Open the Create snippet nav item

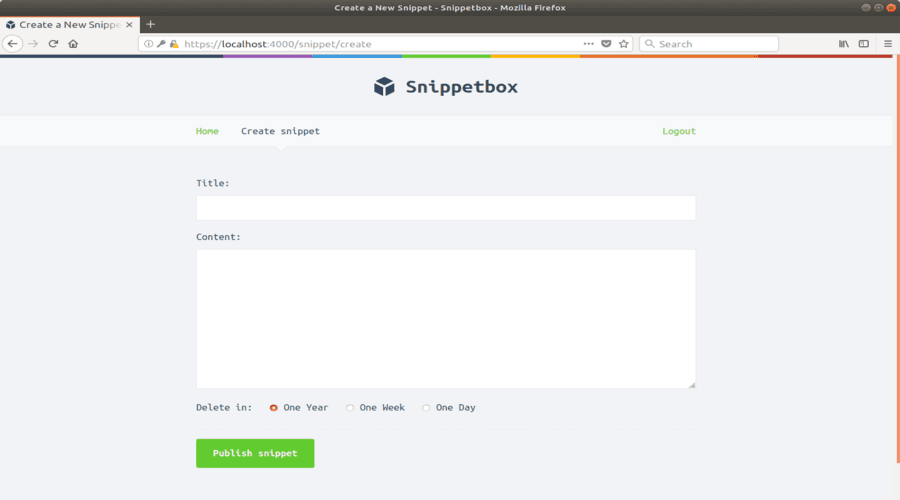tap(280, 131)
